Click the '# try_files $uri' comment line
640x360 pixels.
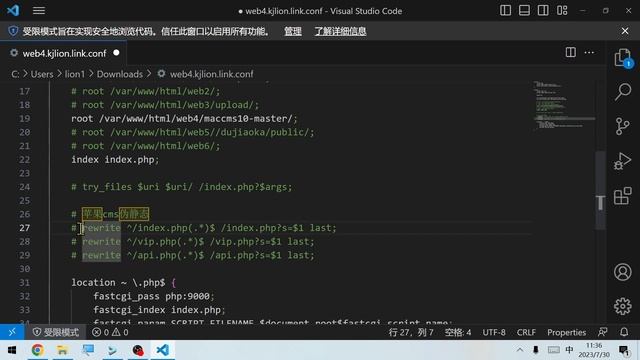(182, 187)
